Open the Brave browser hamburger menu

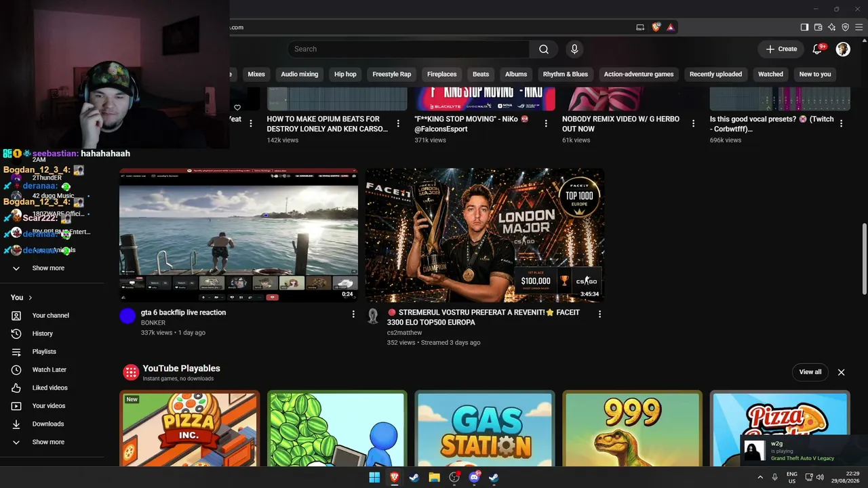pyautogui.click(x=859, y=27)
